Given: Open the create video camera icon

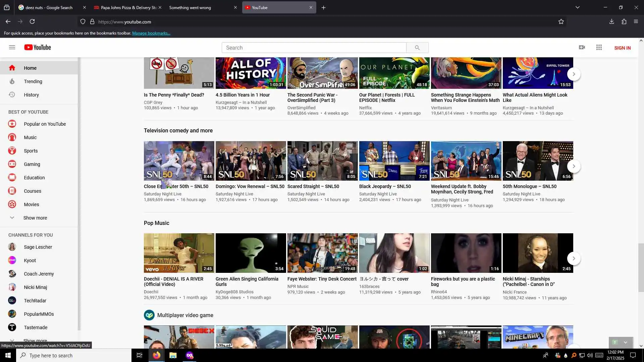Looking at the screenshot, I should point(582,48).
